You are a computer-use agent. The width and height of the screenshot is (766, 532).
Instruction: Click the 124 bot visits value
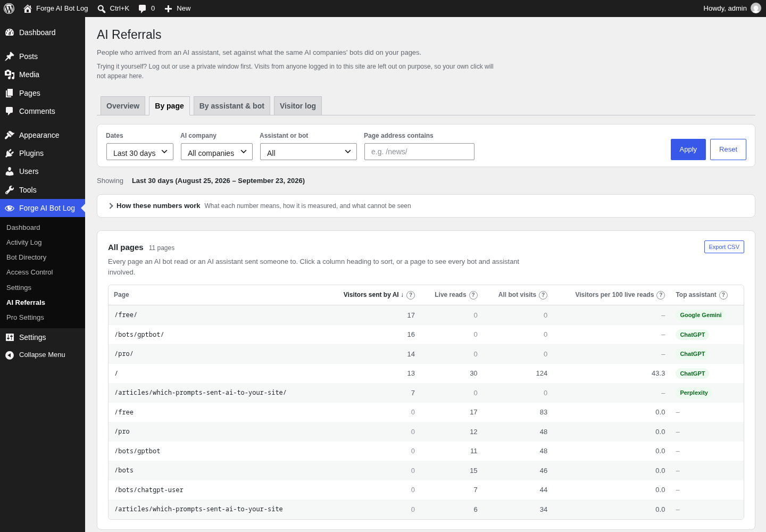click(x=542, y=373)
